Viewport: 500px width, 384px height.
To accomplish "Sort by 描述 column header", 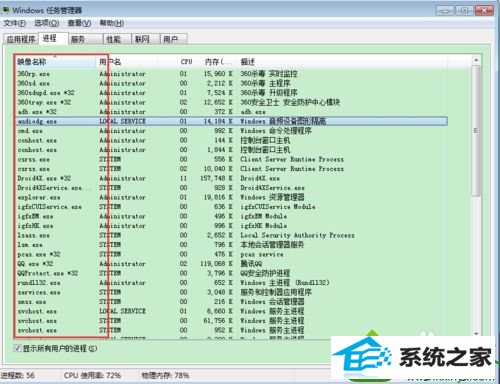I will pyautogui.click(x=342, y=62).
